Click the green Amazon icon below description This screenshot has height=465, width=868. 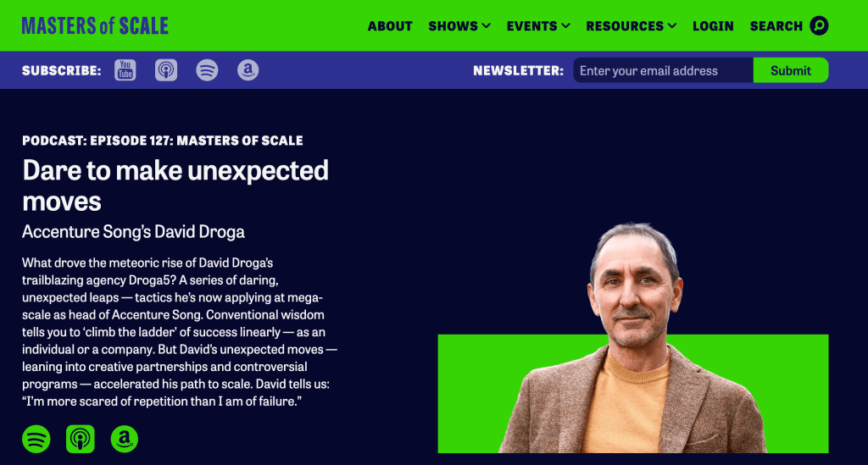124,439
